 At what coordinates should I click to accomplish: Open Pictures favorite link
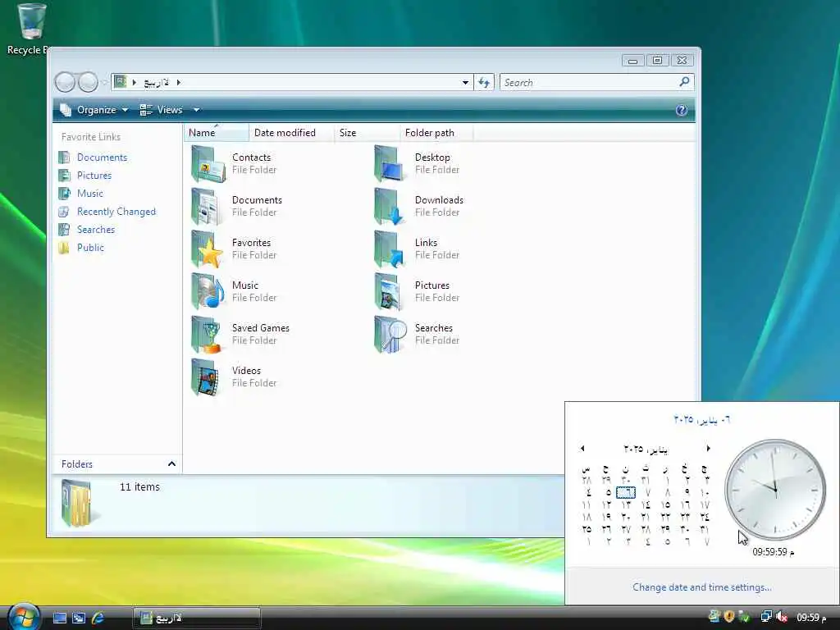click(94, 176)
